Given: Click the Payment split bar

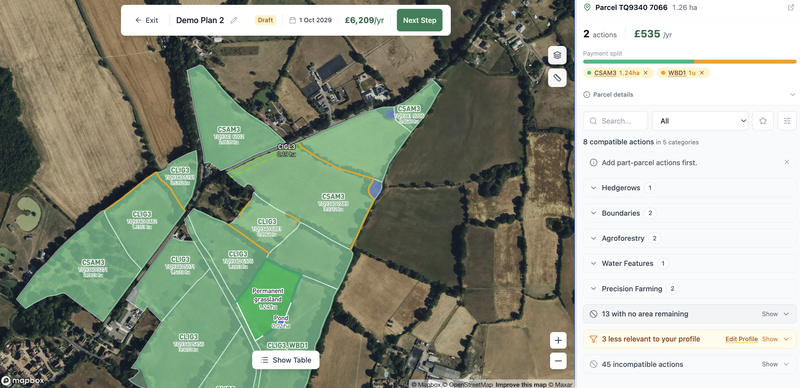Looking at the screenshot, I should (690, 62).
